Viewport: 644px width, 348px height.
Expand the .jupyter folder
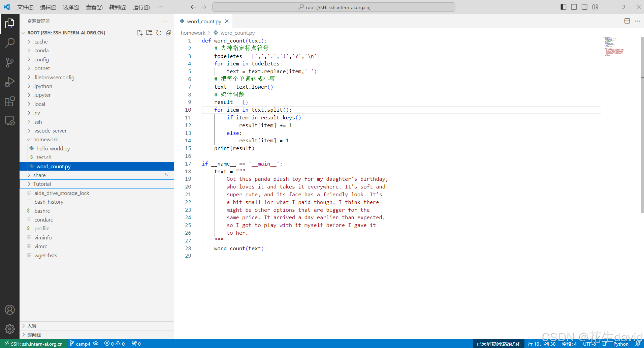[97, 95]
